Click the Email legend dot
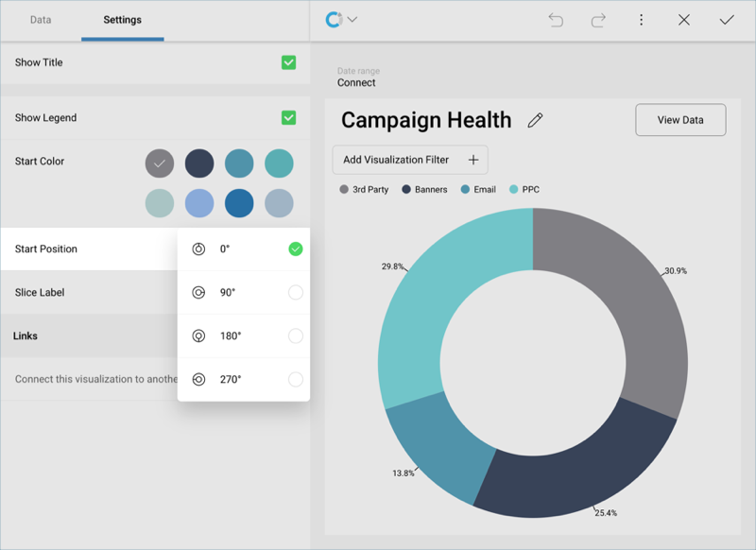The width and height of the screenshot is (756, 550). [465, 189]
